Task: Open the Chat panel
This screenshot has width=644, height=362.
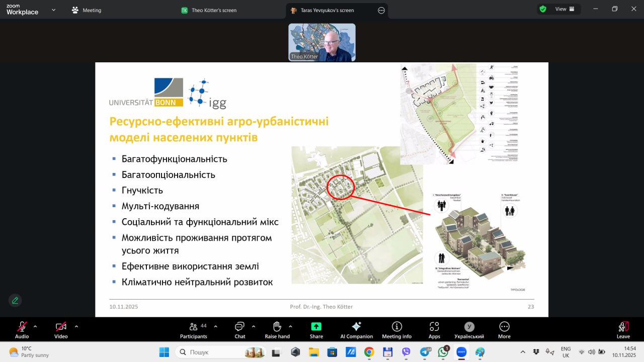Action: [240, 329]
